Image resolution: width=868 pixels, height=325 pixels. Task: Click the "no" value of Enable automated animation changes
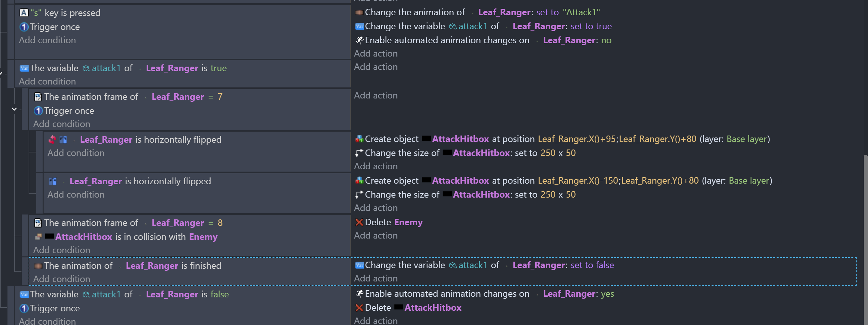pos(606,40)
